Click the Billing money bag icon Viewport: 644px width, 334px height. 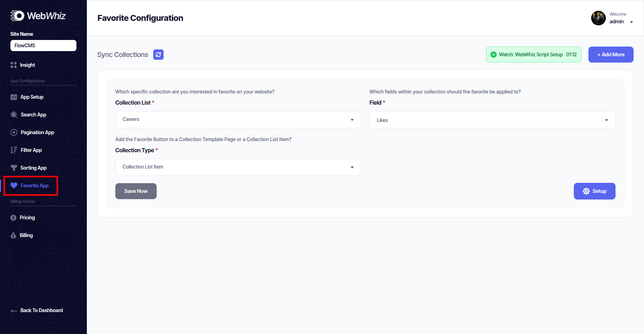[x=14, y=236]
